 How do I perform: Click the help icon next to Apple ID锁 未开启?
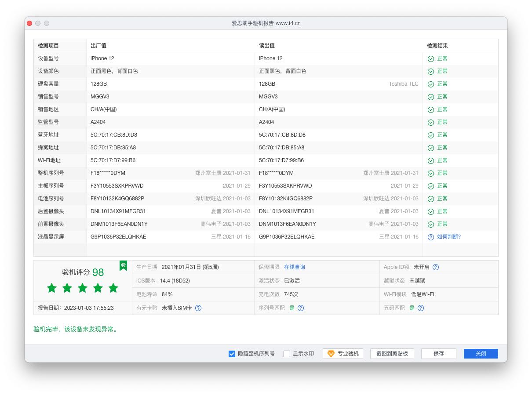click(436, 267)
